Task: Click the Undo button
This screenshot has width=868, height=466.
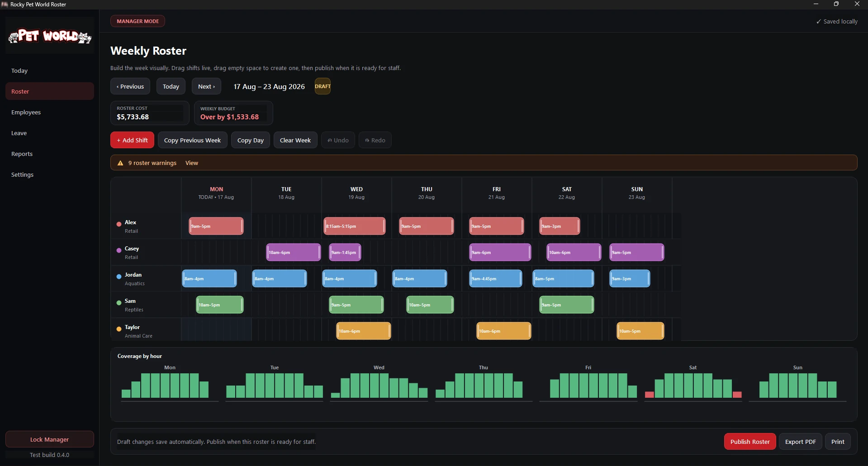Action: click(x=338, y=140)
